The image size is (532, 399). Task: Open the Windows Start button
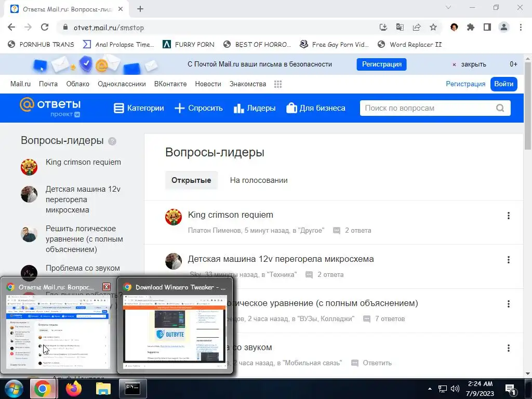pyautogui.click(x=14, y=389)
